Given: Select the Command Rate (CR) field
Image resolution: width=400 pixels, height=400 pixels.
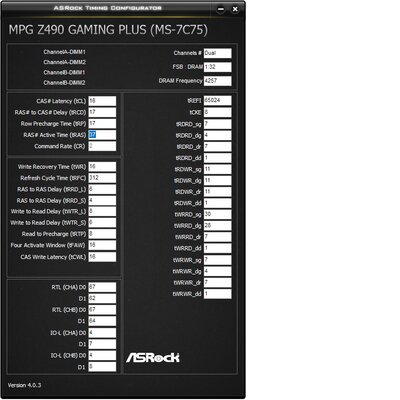Looking at the screenshot, I should [x=102, y=146].
